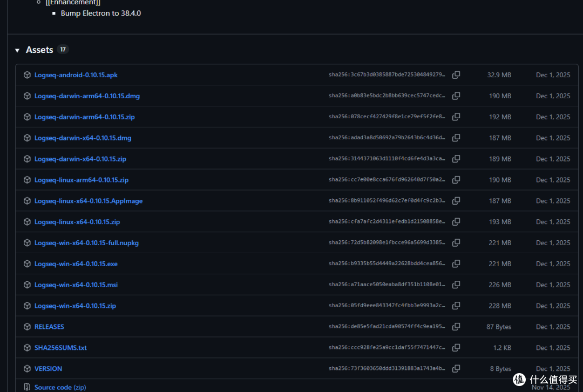Download Logseq-win-x64-0.10.15-full.nupkg
Image resolution: width=583 pixels, height=392 pixels.
(x=86, y=243)
